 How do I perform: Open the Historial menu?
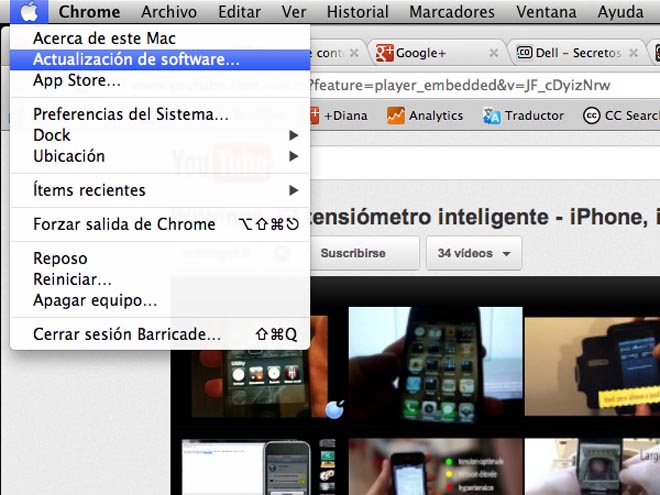click(358, 12)
